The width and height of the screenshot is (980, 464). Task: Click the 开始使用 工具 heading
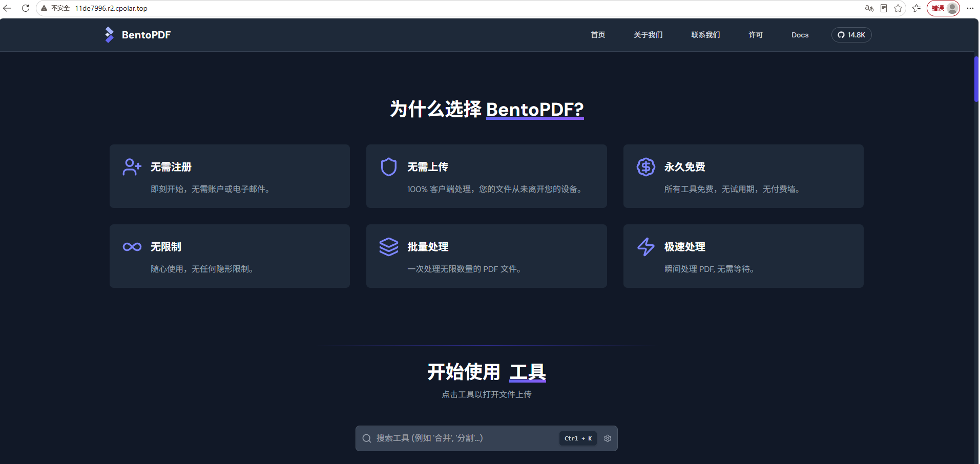[487, 372]
